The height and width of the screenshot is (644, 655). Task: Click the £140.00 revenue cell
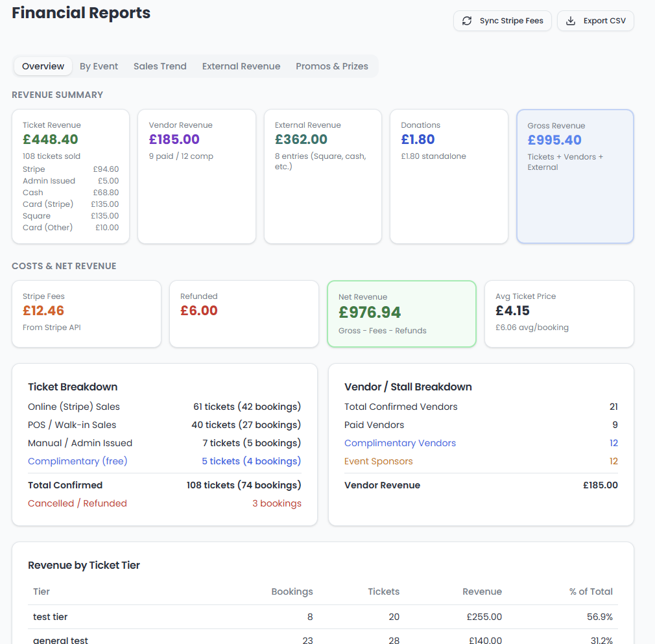[485, 640]
